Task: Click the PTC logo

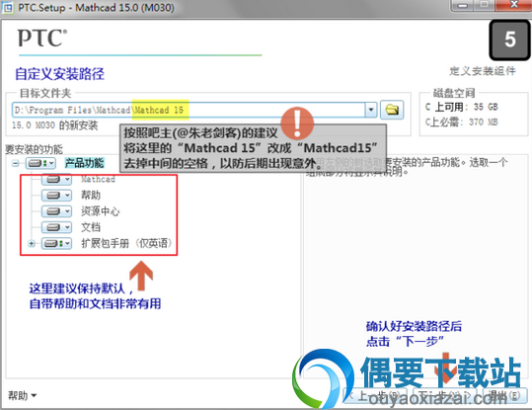Action: point(42,39)
